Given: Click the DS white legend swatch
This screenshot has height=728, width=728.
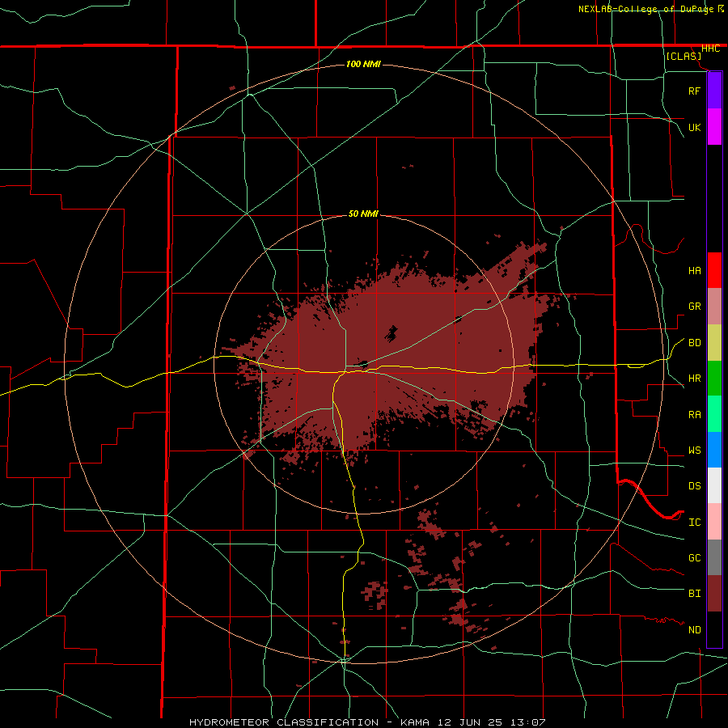Looking at the screenshot, I should point(714,485).
